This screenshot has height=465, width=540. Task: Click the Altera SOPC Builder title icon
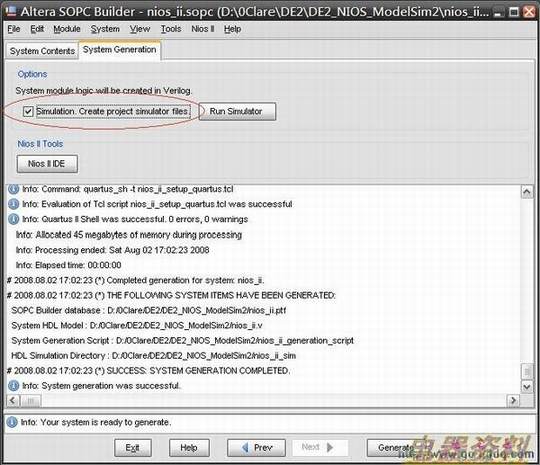(x=10, y=11)
